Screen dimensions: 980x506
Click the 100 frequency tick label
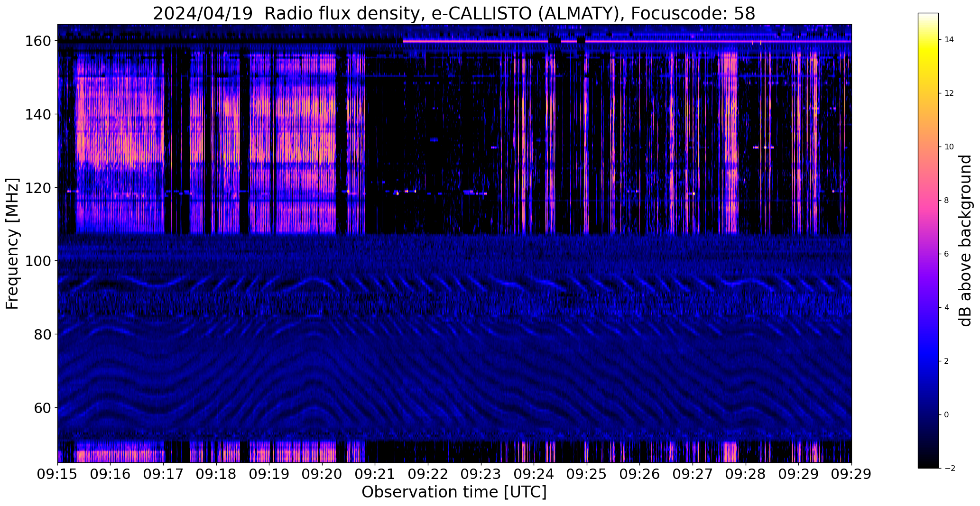(39, 261)
